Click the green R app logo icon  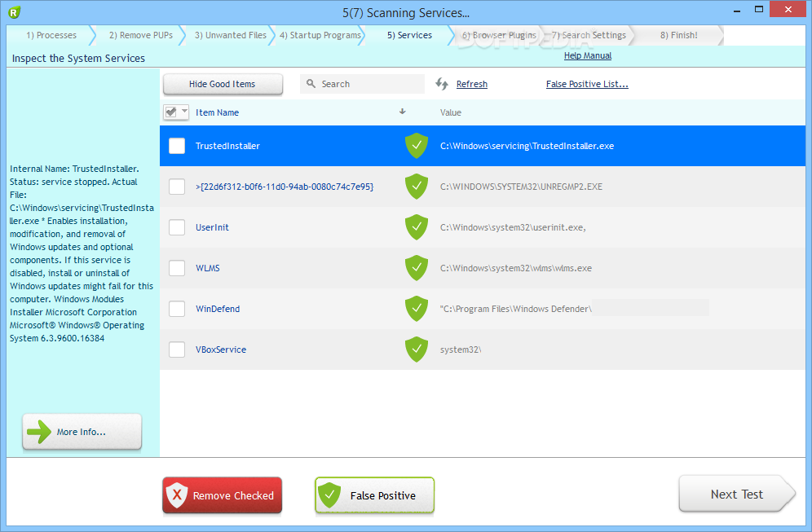coord(14,12)
